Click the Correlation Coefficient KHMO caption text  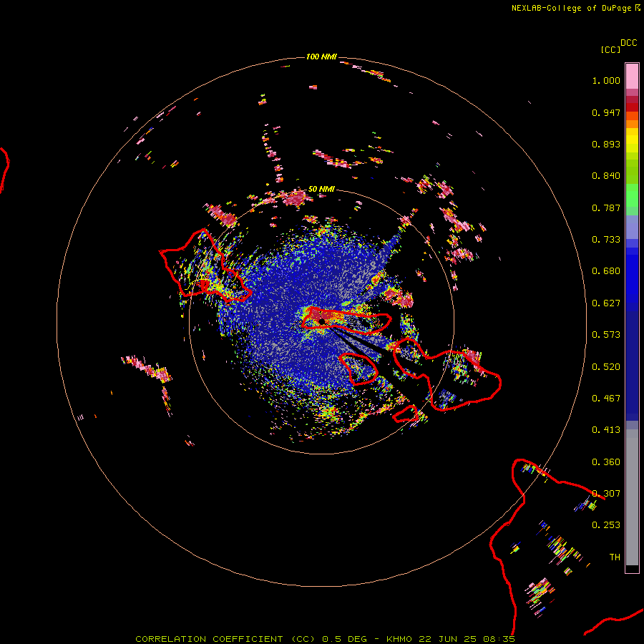325,639
